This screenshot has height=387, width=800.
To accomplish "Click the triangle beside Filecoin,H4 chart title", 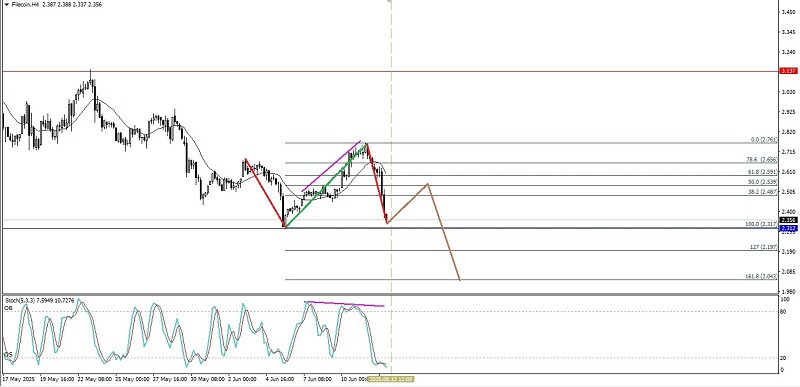I will (6, 5).
